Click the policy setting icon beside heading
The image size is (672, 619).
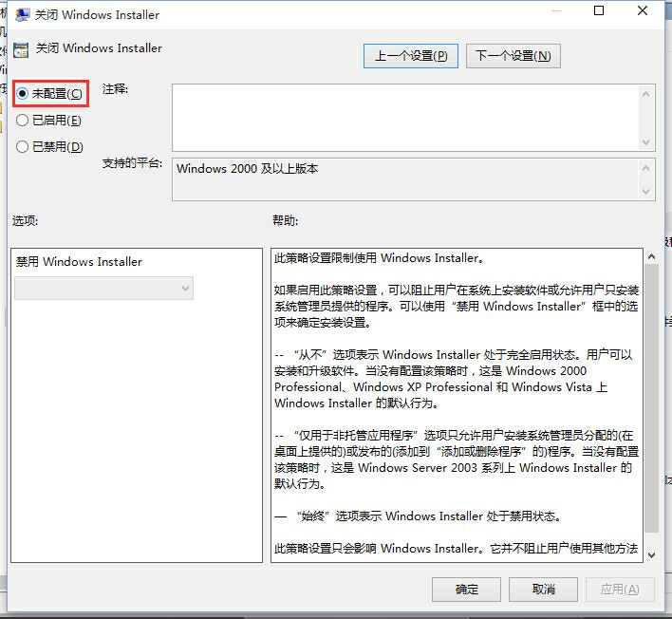(x=21, y=49)
